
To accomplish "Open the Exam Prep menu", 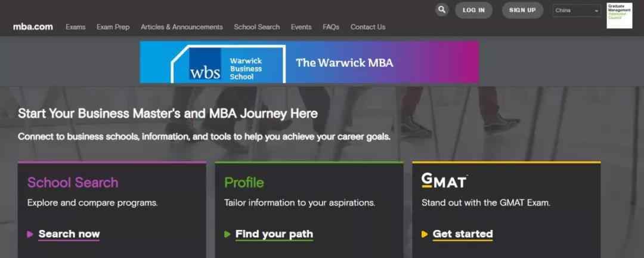I will tap(113, 27).
